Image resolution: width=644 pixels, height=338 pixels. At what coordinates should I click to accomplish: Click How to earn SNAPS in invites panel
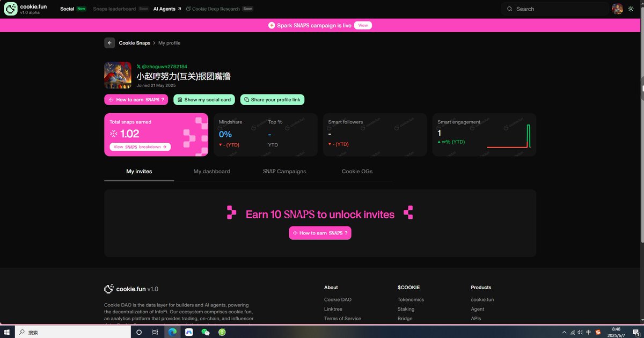(320, 233)
